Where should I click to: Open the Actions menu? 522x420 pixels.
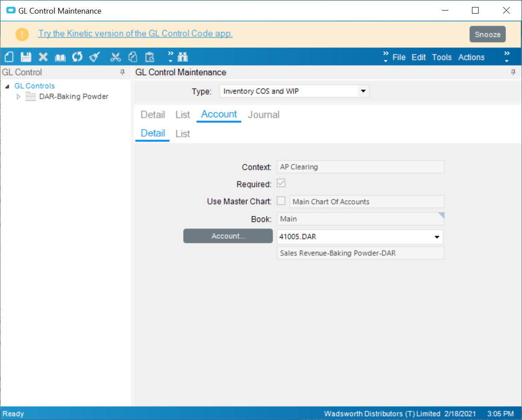[471, 57]
